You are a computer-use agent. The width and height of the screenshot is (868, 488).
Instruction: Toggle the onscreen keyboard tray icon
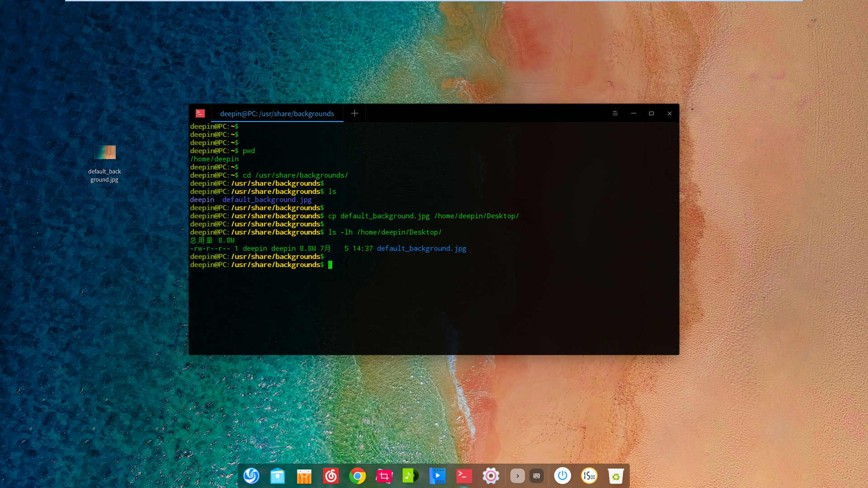coord(537,476)
